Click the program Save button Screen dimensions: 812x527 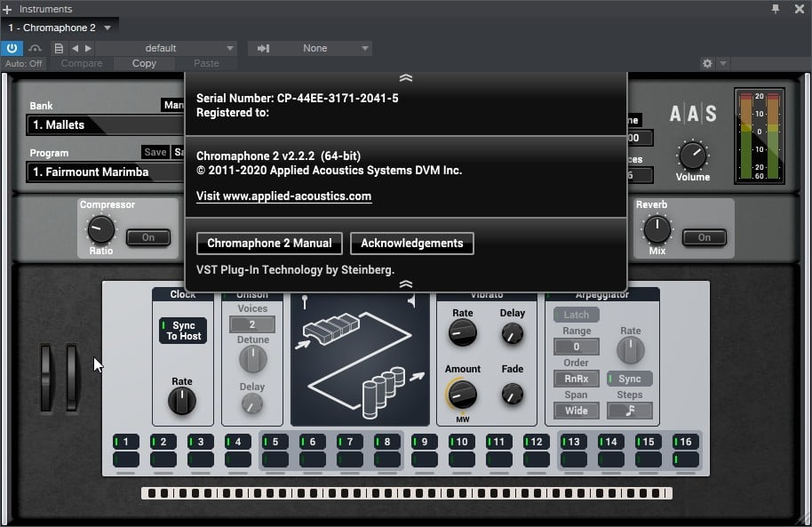pyautogui.click(x=155, y=152)
